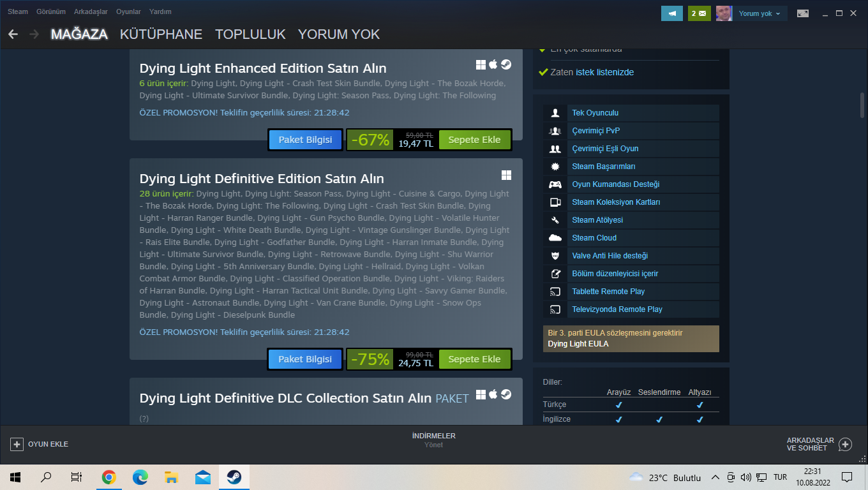This screenshot has width=868, height=490.
Task: Open İndirmeler Yönet downloads manager
Action: pyautogui.click(x=434, y=440)
